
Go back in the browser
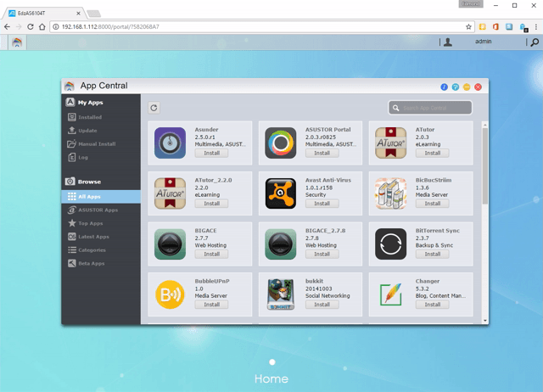click(x=7, y=26)
